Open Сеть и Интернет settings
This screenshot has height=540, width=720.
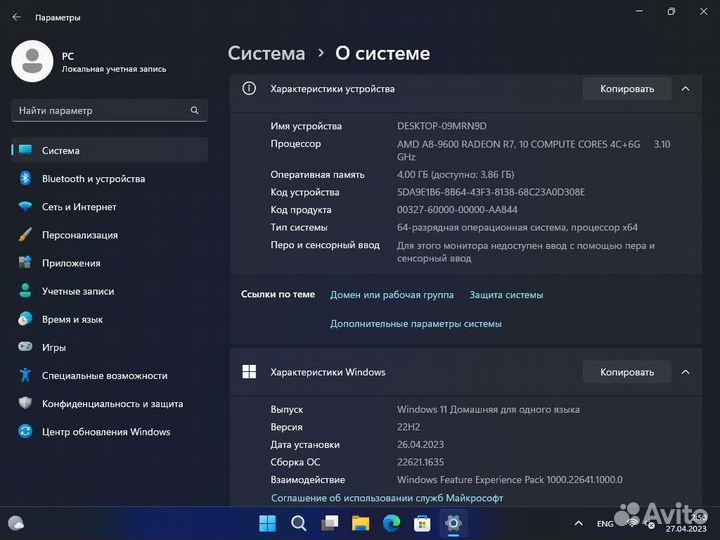pyautogui.click(x=109, y=207)
